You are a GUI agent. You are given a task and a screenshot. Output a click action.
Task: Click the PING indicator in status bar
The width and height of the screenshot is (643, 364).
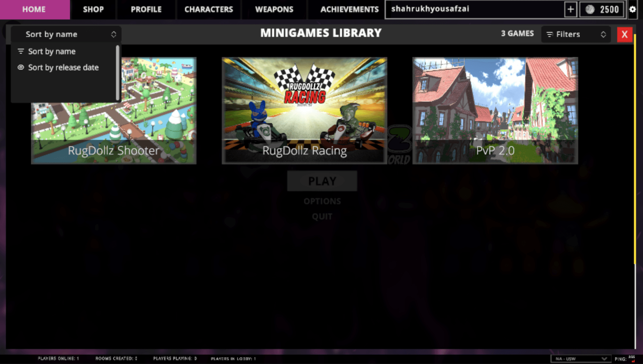click(625, 359)
